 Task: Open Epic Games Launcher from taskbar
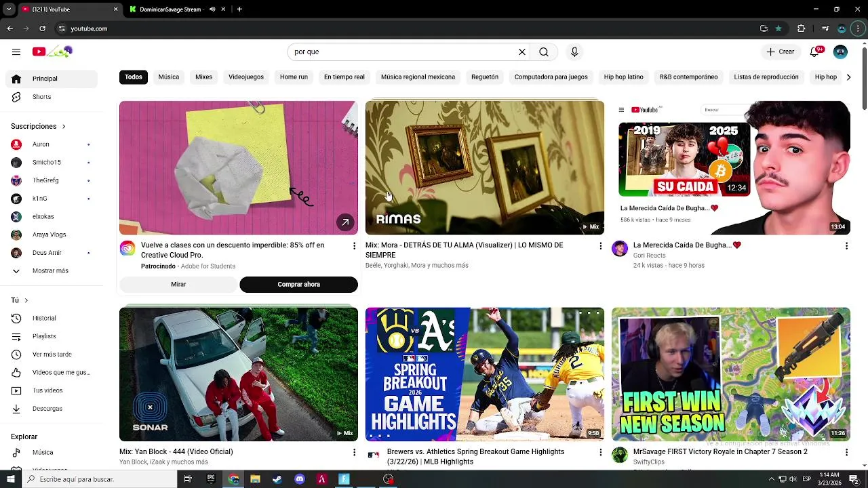tap(211, 479)
